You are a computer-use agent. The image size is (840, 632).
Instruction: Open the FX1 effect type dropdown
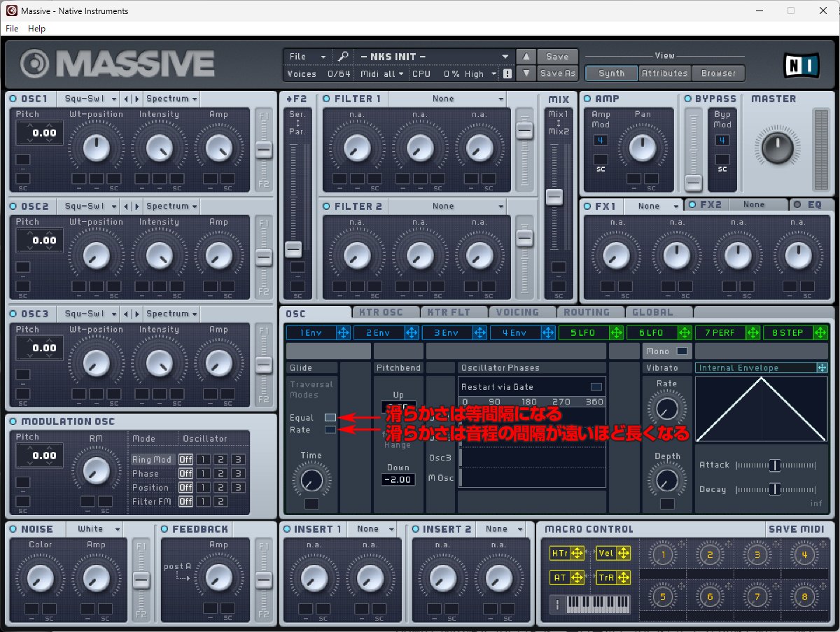[x=654, y=206]
